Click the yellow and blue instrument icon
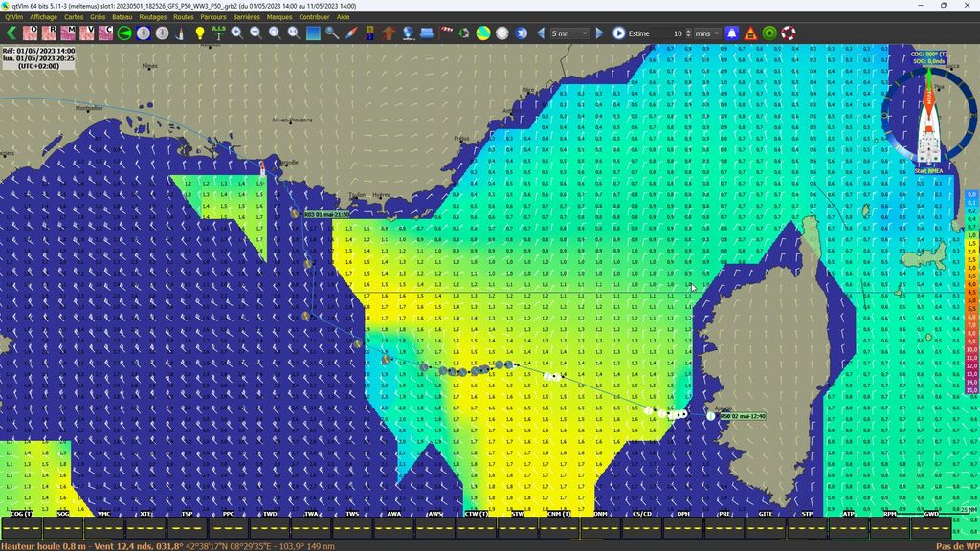Viewport: 980px width, 551px height. coord(369,33)
